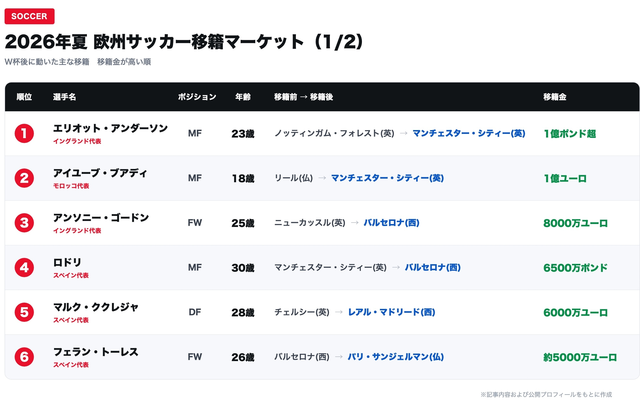The height and width of the screenshot is (405, 640).
Task: Click バルセロナ(西) destination in ロドリ row
Action: 433,267
